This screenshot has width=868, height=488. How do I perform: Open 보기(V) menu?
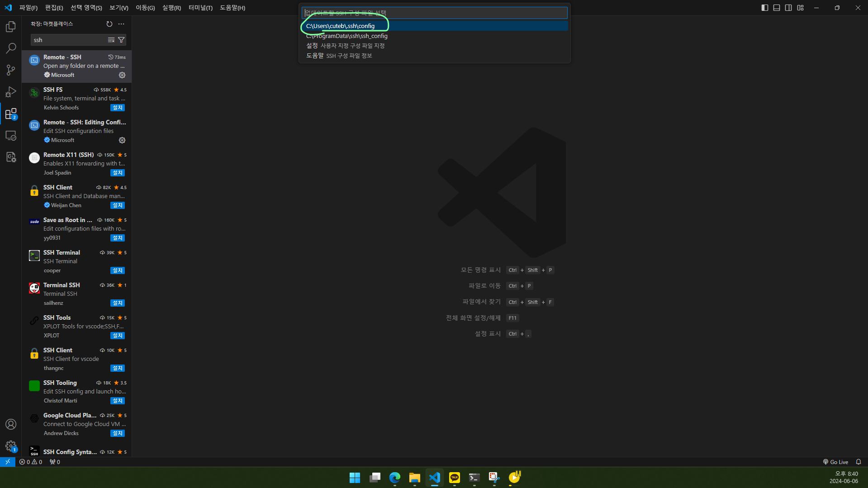[x=119, y=8]
